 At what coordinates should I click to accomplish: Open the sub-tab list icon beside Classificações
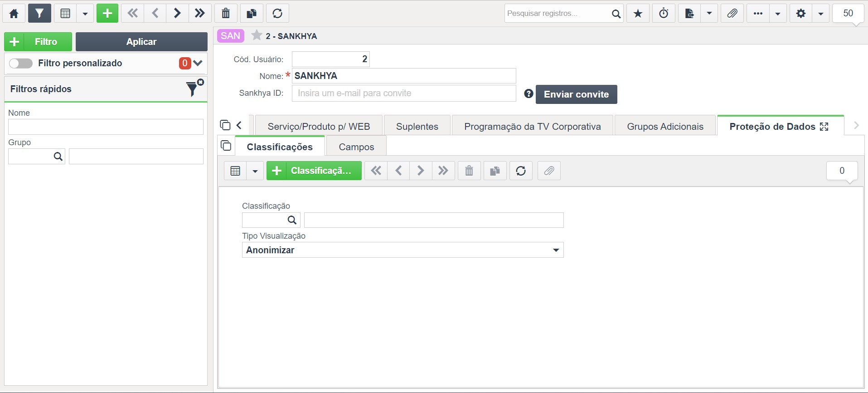point(226,146)
